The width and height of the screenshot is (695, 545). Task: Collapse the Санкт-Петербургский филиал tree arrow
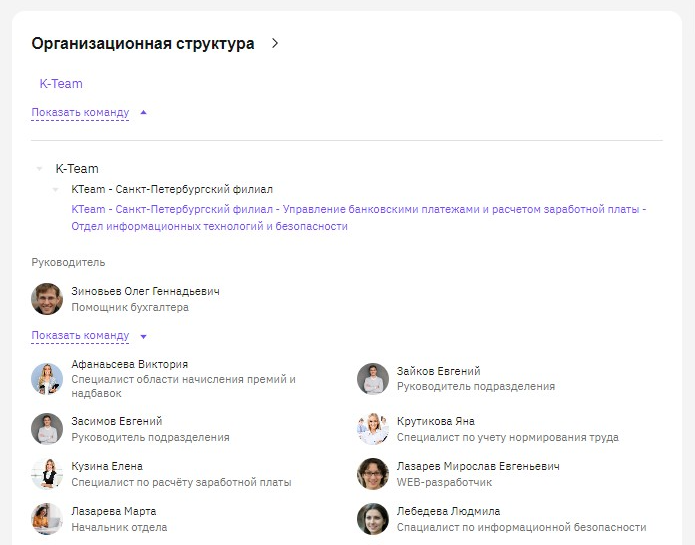(55, 190)
